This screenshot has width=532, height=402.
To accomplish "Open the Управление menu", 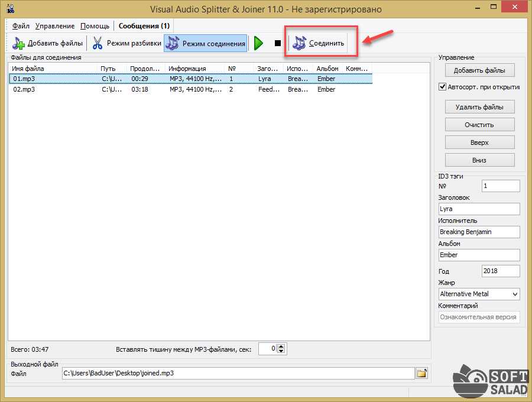I will point(55,26).
